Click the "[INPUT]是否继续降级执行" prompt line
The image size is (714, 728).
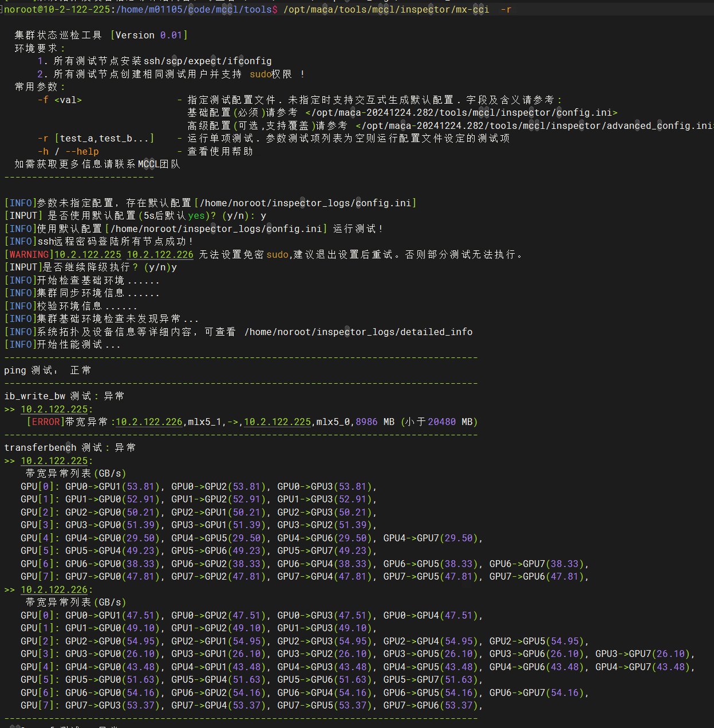tap(90, 267)
